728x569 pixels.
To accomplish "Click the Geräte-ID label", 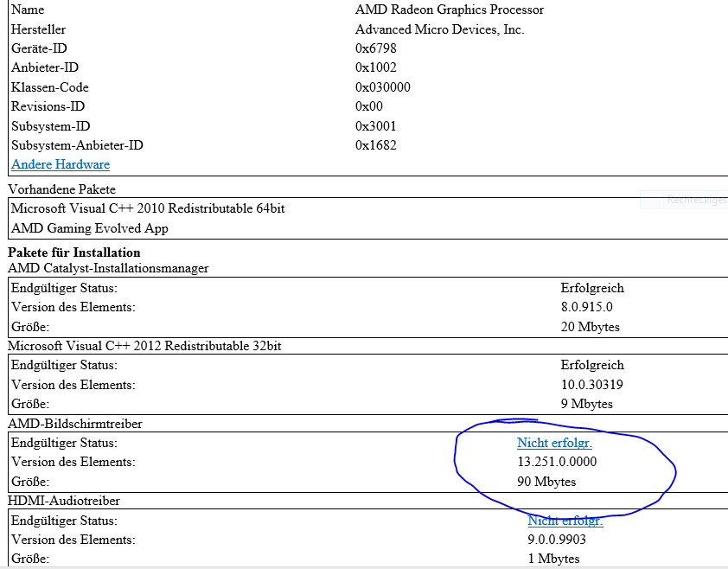I will 39,48.
